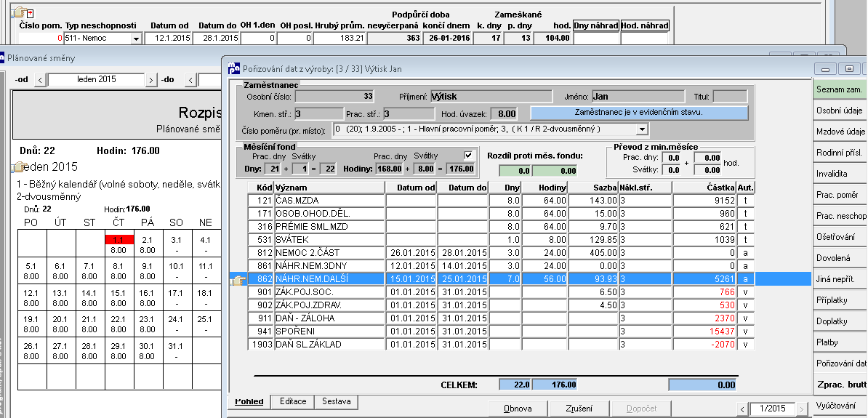Expand the Číslo poměru combo box
Viewport: 868px width, 418px height.
coord(642,129)
